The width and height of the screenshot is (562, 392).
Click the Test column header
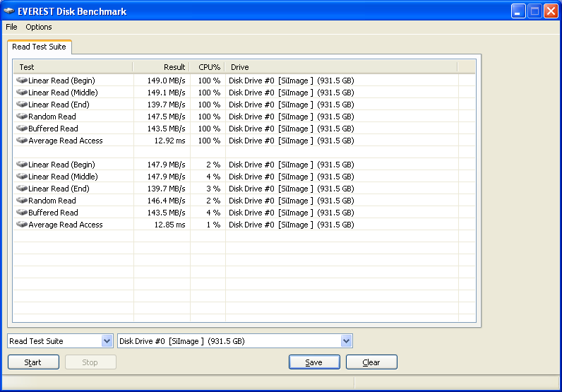(73, 67)
